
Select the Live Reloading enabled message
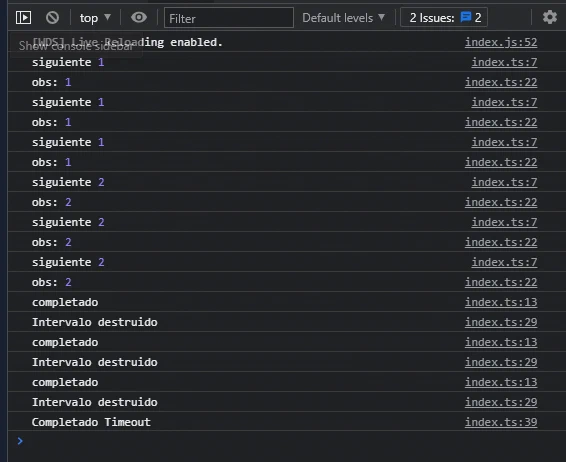tap(127, 42)
